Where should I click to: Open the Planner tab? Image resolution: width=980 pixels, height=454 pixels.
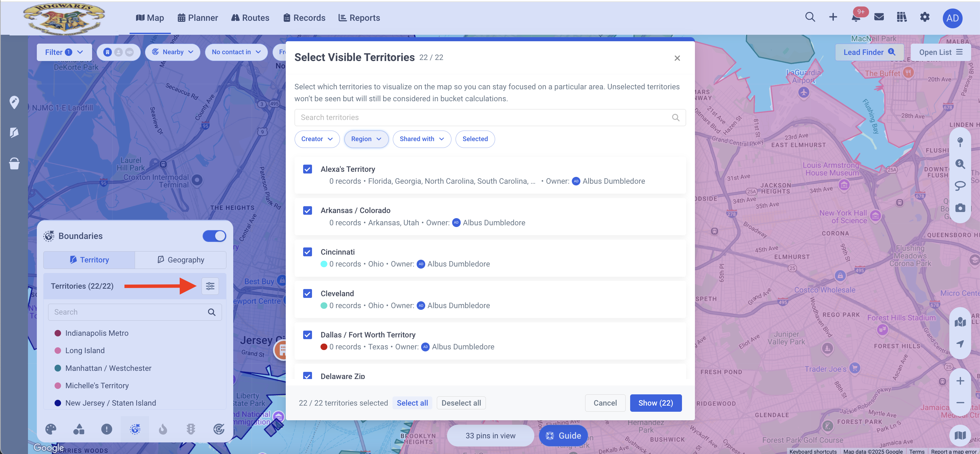click(x=197, y=18)
